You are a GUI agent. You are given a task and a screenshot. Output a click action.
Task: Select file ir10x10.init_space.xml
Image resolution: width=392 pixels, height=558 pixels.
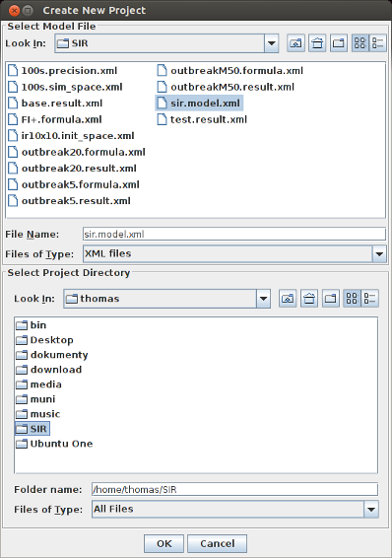[71, 136]
